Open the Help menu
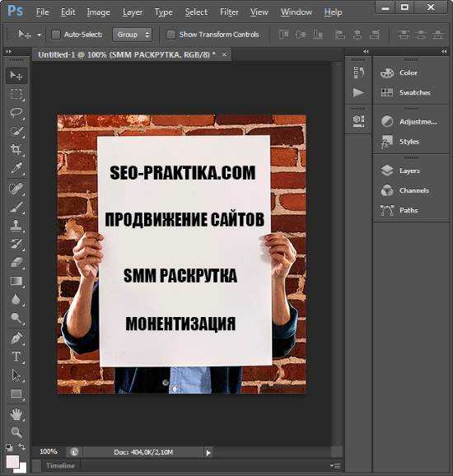This screenshot has width=453, height=476. click(333, 12)
